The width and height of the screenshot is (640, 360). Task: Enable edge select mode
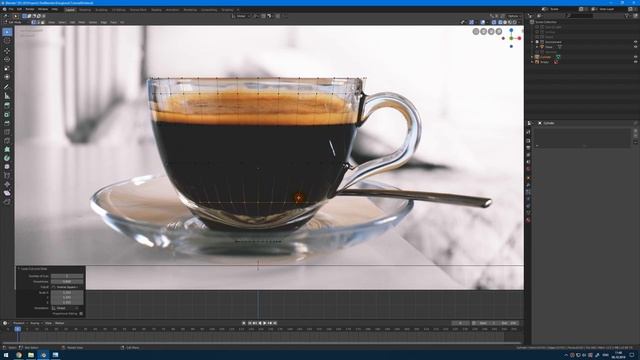tap(38, 22)
